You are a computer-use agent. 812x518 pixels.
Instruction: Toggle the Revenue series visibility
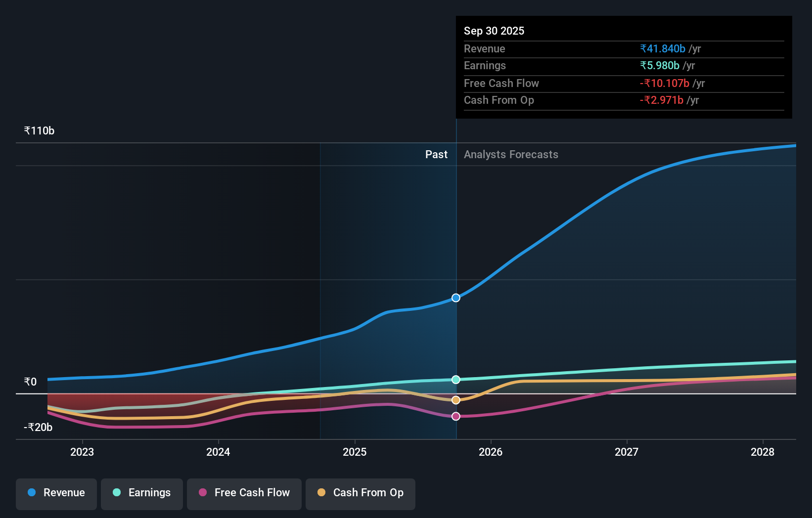pyautogui.click(x=56, y=493)
